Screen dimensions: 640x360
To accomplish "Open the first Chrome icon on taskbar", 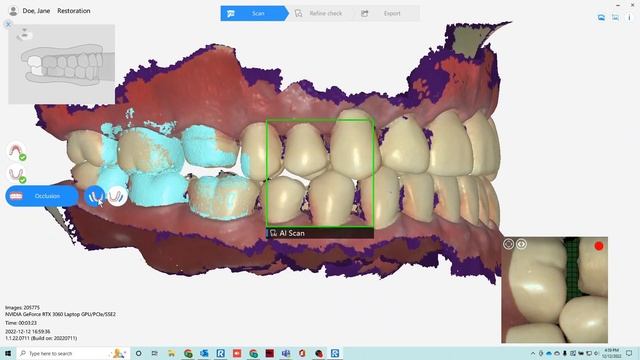I will coord(188,353).
